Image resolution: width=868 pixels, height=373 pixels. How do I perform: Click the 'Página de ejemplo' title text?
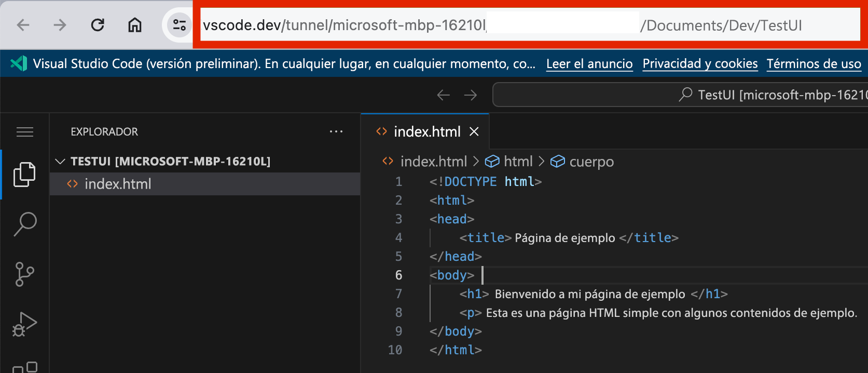(x=565, y=238)
